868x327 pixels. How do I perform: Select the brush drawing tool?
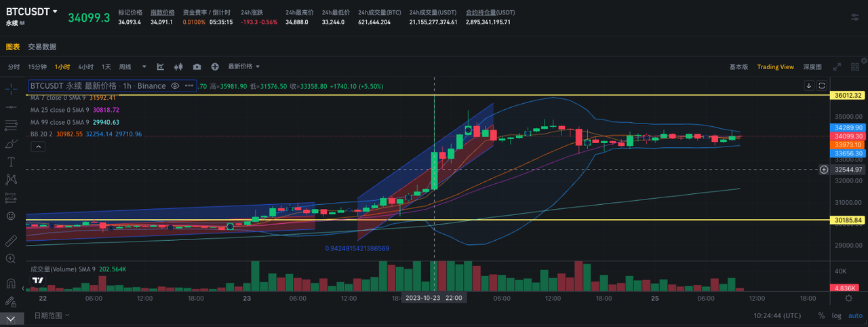click(x=11, y=143)
